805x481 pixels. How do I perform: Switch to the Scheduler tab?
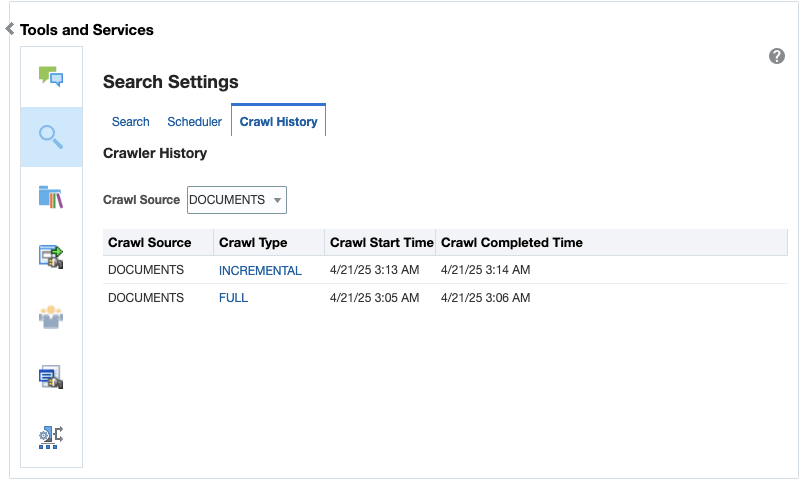tap(194, 122)
